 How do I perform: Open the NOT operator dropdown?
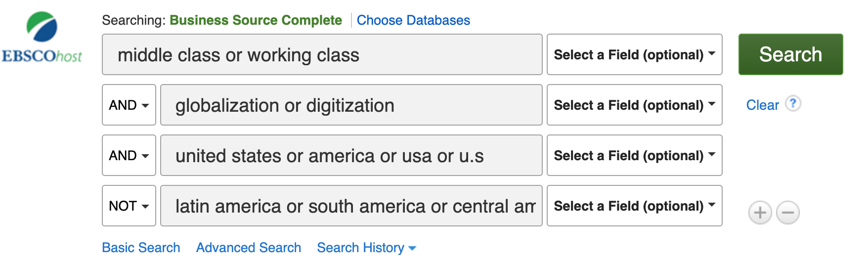click(x=129, y=206)
